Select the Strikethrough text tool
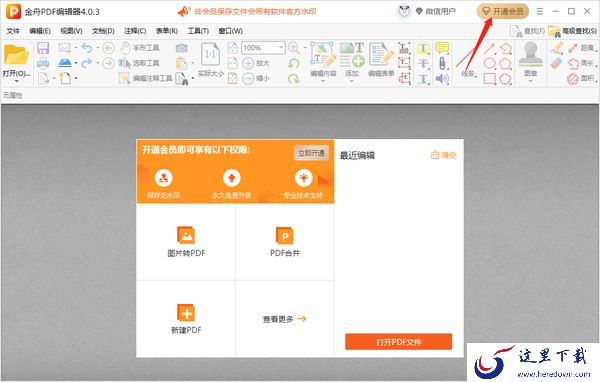600x382 pixels. point(423,63)
